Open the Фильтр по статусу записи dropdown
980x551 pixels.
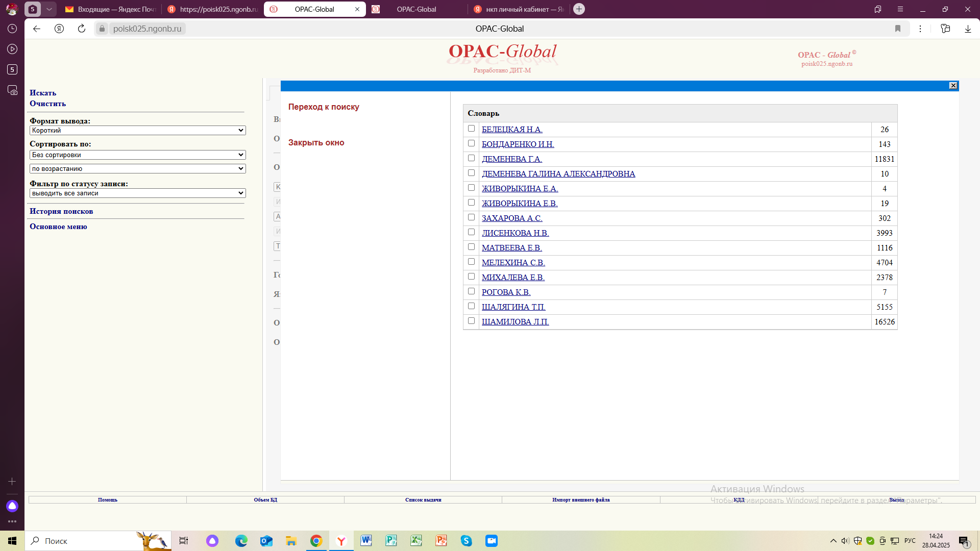pyautogui.click(x=138, y=193)
